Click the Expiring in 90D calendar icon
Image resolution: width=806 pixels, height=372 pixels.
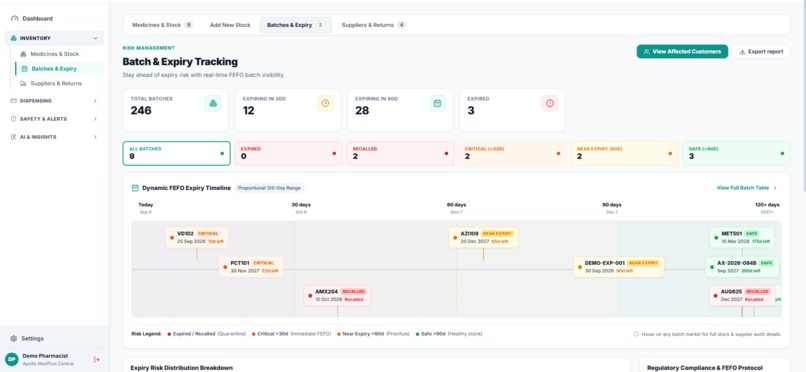point(437,103)
